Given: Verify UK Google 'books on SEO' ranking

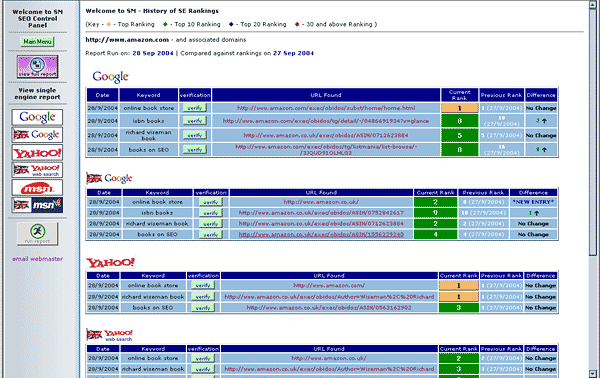Looking at the screenshot, I should coord(211,235).
